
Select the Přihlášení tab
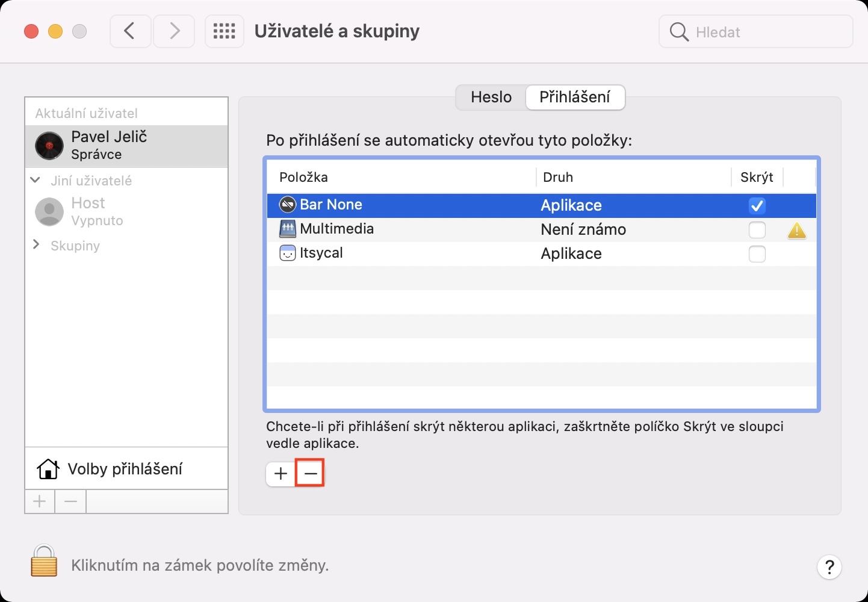click(x=574, y=97)
